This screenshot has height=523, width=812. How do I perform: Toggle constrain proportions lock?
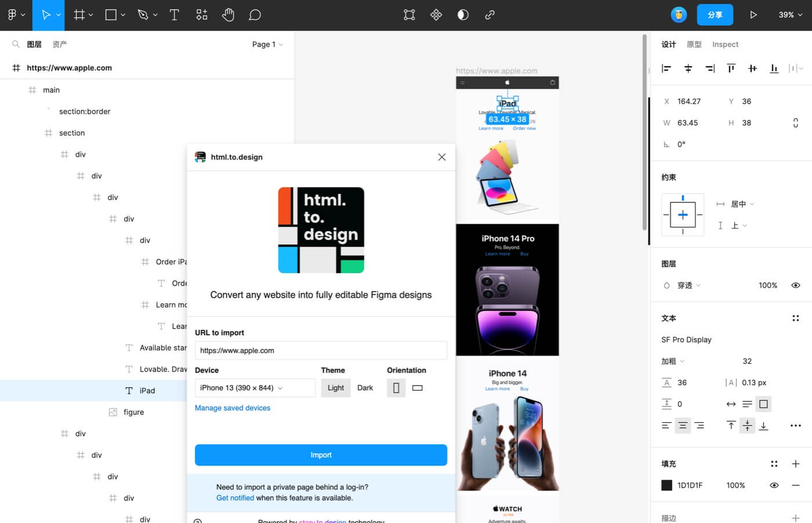tap(796, 123)
